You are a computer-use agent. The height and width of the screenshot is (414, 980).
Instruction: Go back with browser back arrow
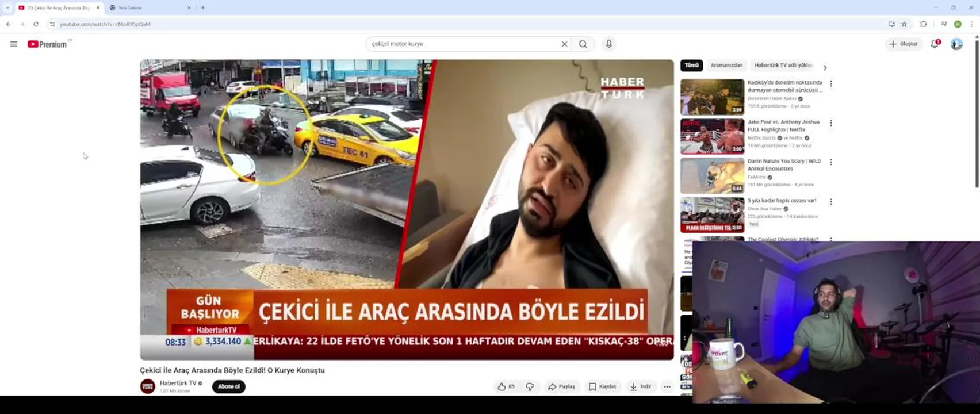tap(8, 24)
